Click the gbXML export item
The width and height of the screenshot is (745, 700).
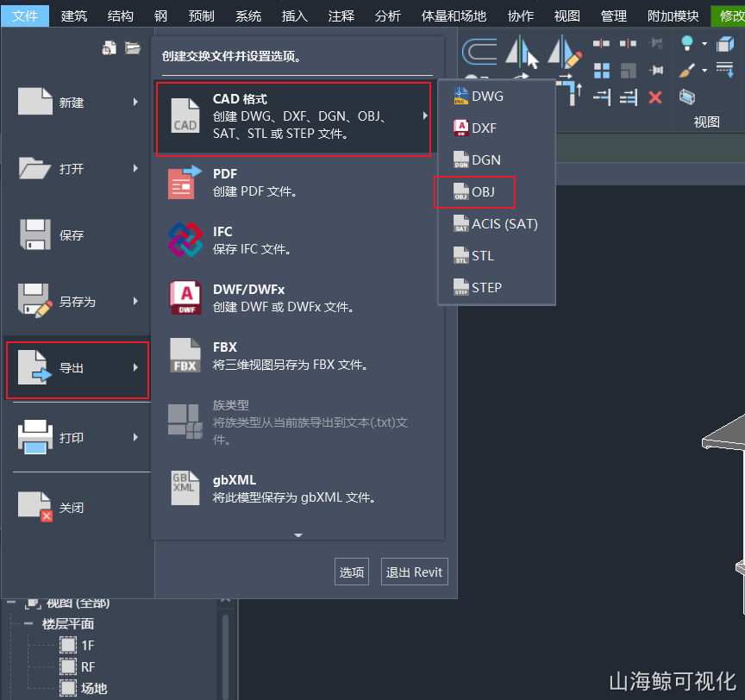click(x=297, y=489)
